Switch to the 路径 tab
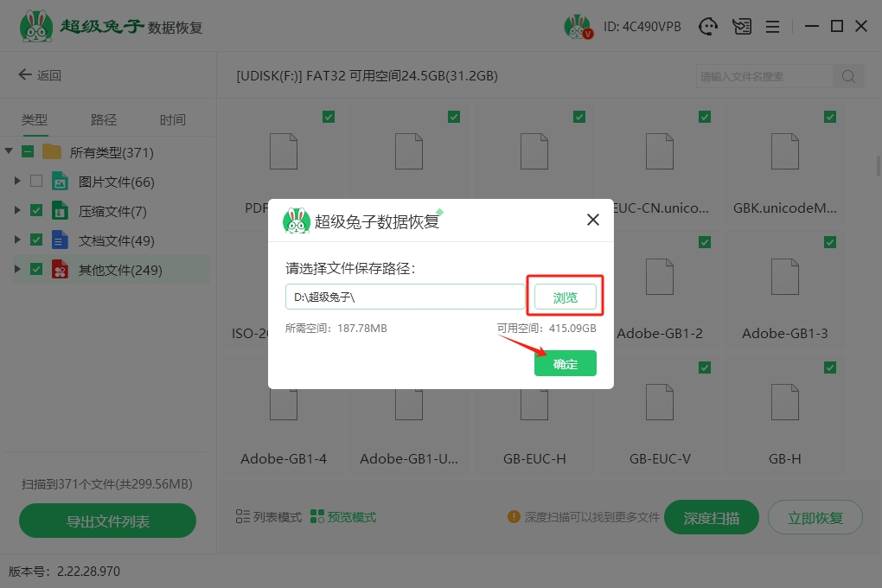The width and height of the screenshot is (882, 588). (104, 120)
